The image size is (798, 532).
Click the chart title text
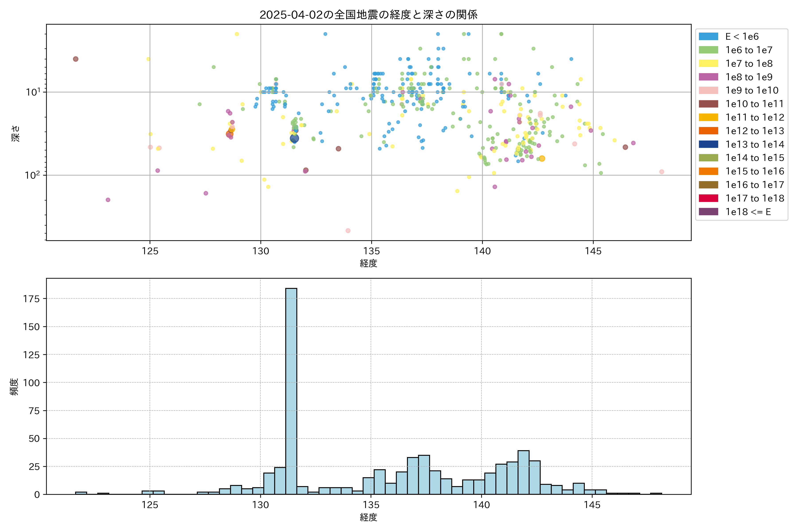pyautogui.click(x=368, y=15)
